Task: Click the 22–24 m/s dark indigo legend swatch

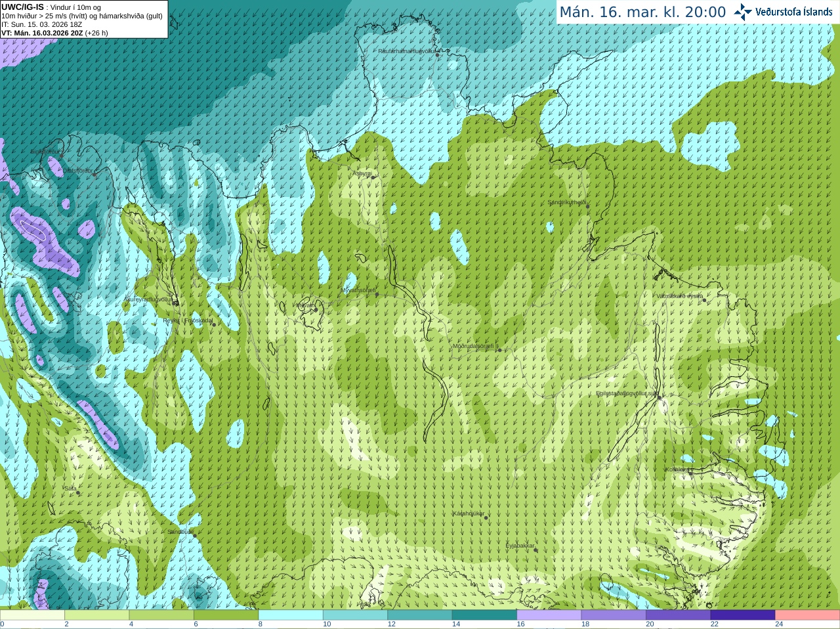Action: click(x=743, y=615)
